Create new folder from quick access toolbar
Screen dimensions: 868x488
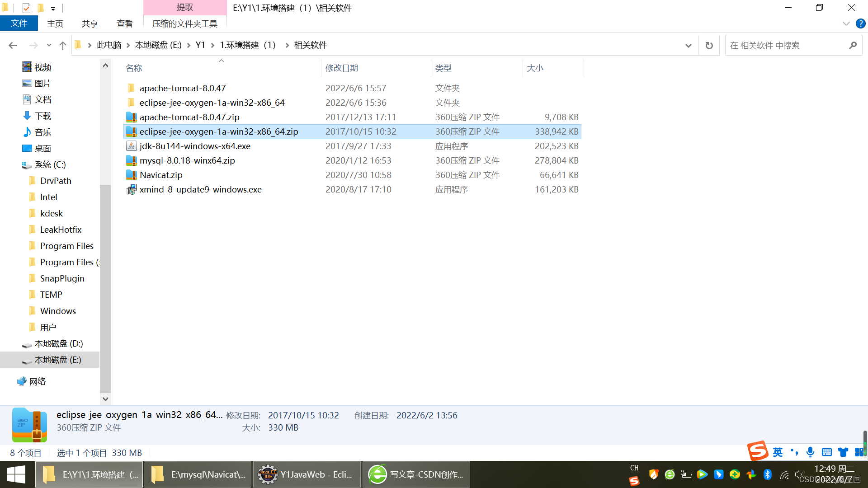pos(41,8)
